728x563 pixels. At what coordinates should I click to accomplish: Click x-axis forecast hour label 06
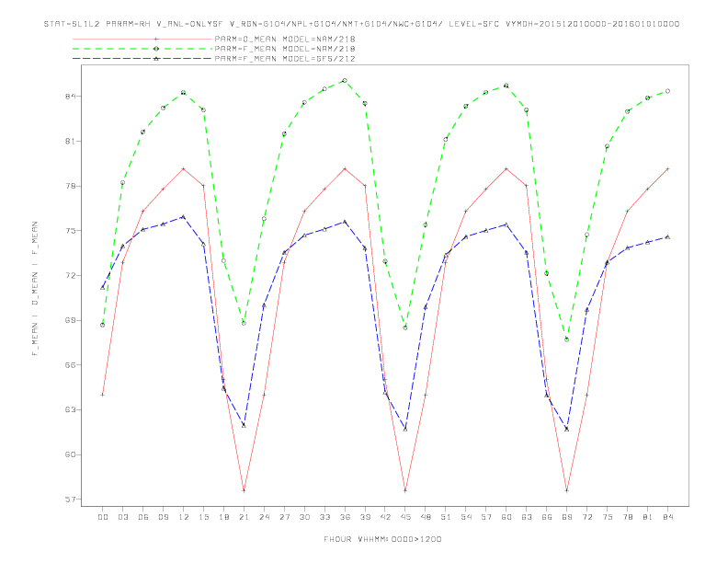[x=143, y=517]
